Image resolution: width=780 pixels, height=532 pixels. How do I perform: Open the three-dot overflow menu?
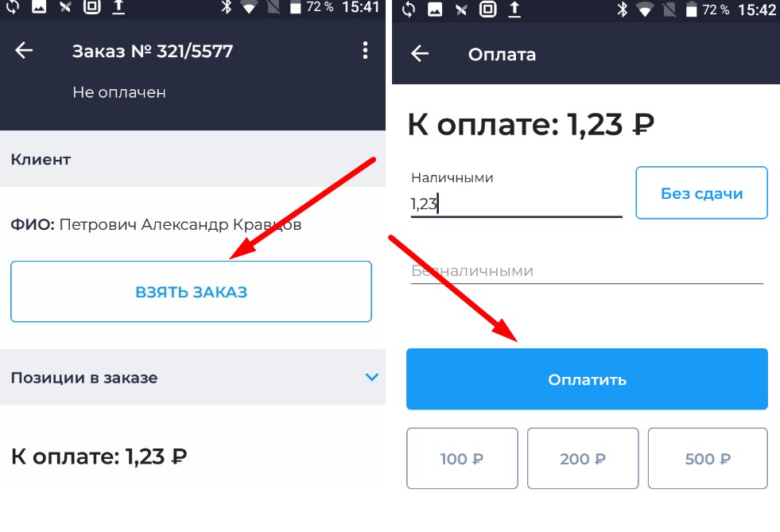coord(365,50)
